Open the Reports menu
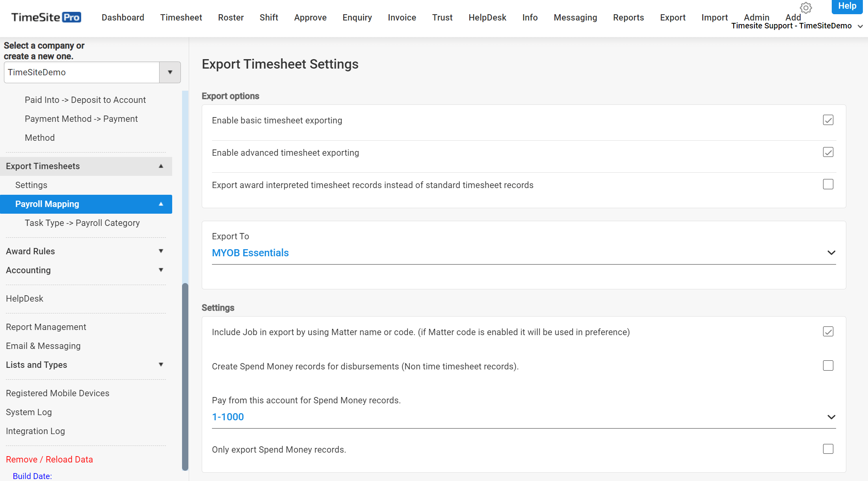Viewport: 868px width, 481px height. tap(628, 17)
